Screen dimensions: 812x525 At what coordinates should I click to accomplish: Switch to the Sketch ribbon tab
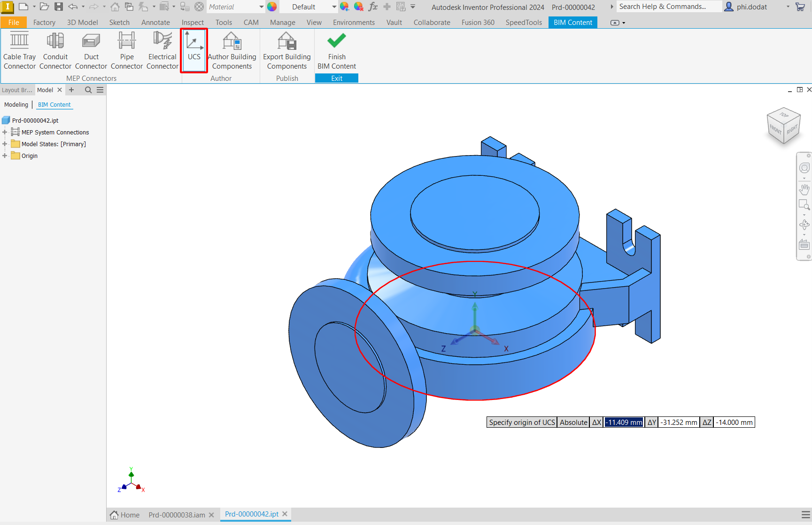pos(119,22)
